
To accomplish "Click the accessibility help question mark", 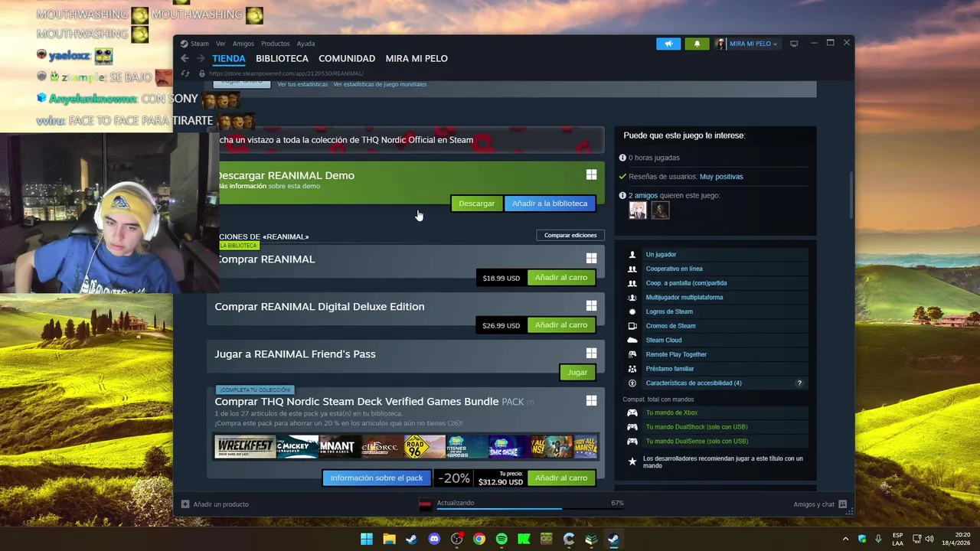I will point(799,383).
